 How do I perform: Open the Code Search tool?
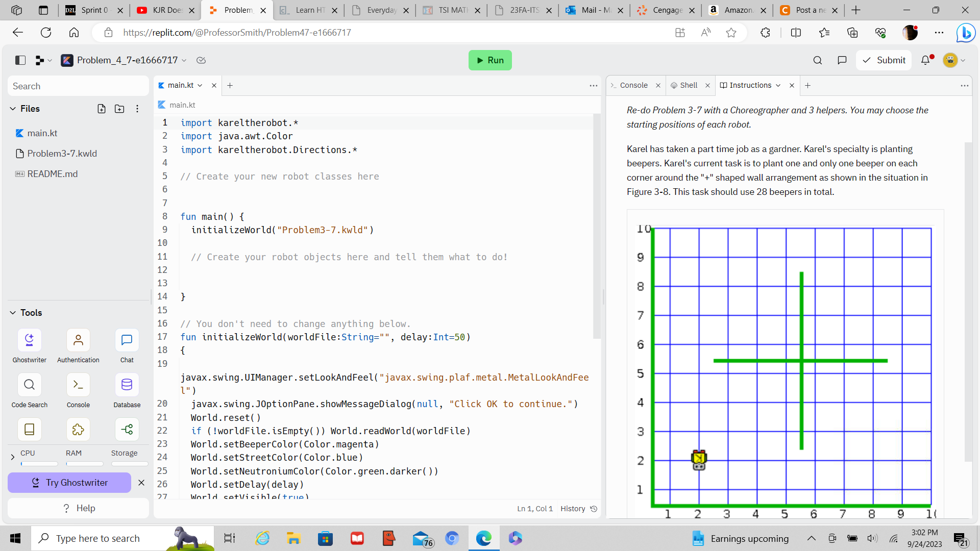pyautogui.click(x=29, y=385)
